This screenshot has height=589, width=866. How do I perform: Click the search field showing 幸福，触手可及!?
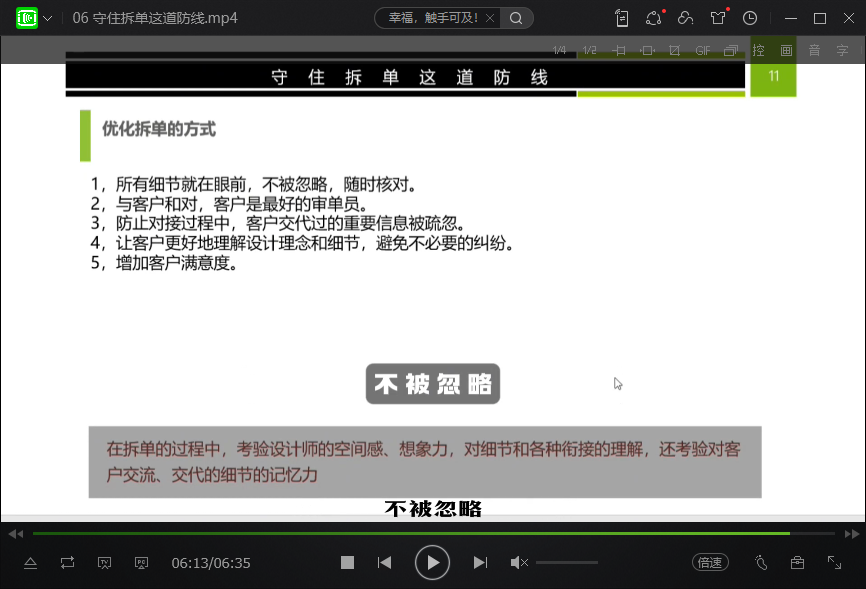(x=433, y=18)
